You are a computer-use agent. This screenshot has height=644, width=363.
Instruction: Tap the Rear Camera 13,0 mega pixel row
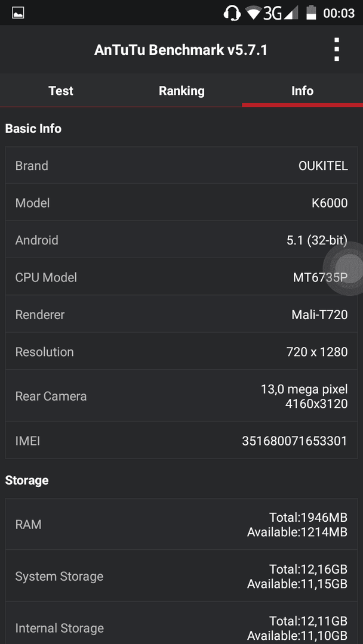click(181, 396)
